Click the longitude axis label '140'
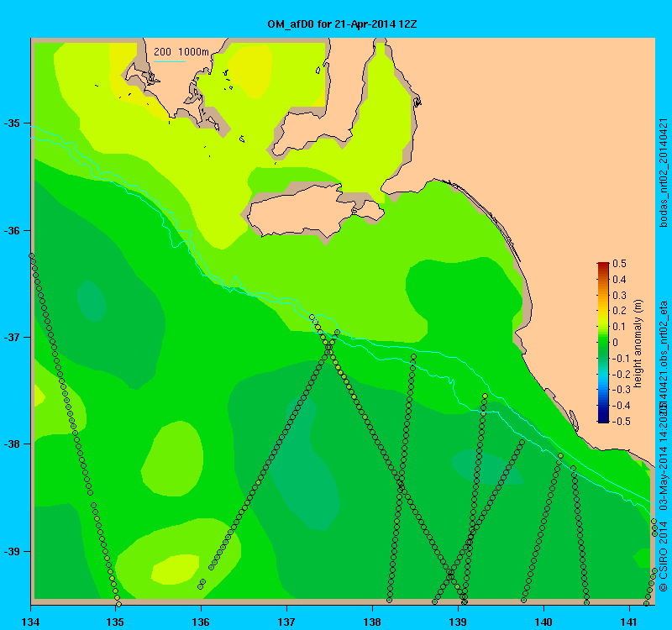Image resolution: width=672 pixels, height=630 pixels. [x=543, y=622]
